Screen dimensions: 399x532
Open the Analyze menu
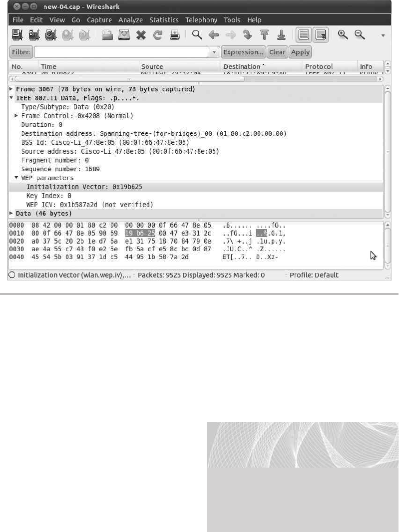pos(130,19)
